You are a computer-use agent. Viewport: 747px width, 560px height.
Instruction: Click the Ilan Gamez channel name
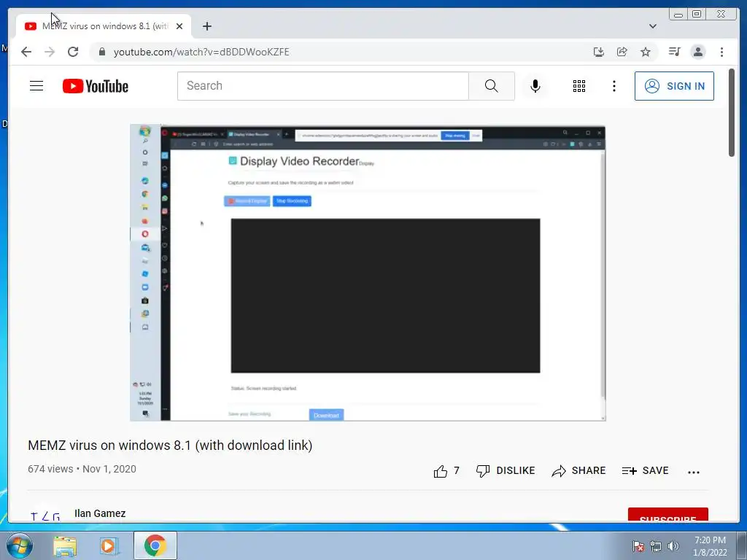click(x=100, y=513)
